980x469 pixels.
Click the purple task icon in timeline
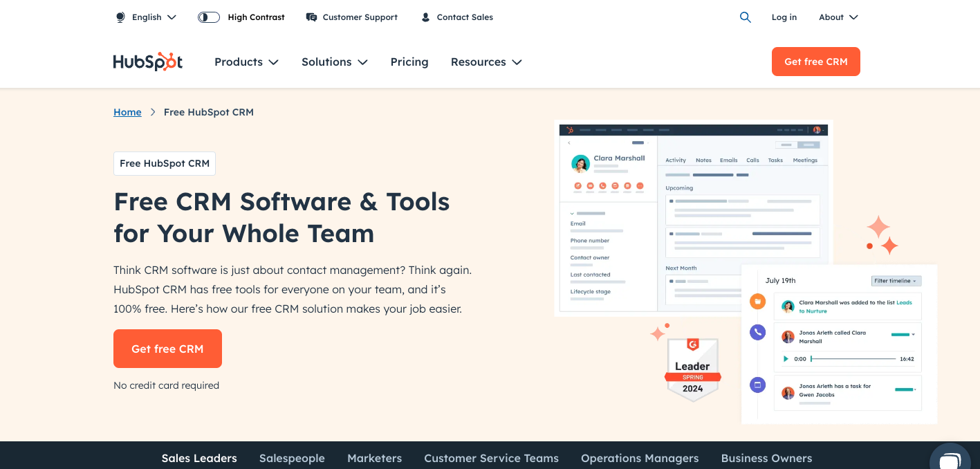coord(758,385)
